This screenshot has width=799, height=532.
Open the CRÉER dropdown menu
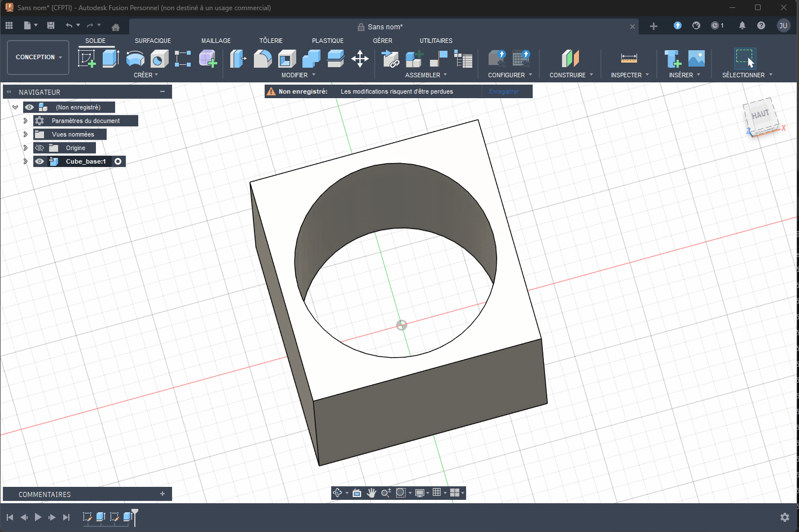click(x=146, y=74)
